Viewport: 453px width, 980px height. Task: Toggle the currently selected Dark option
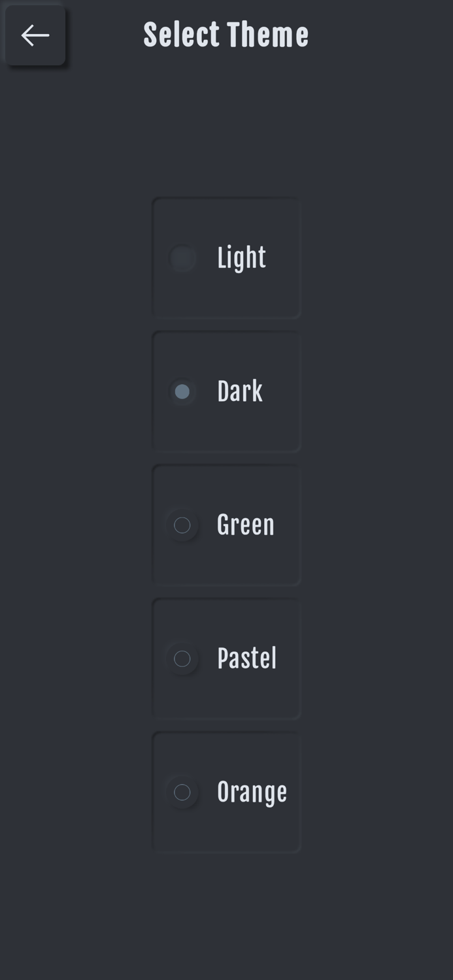[183, 392]
